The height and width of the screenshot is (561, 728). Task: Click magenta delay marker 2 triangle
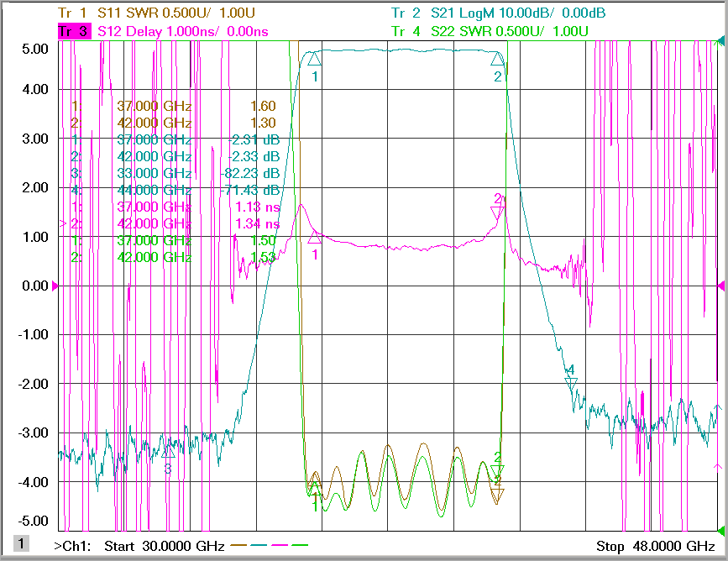(x=497, y=213)
